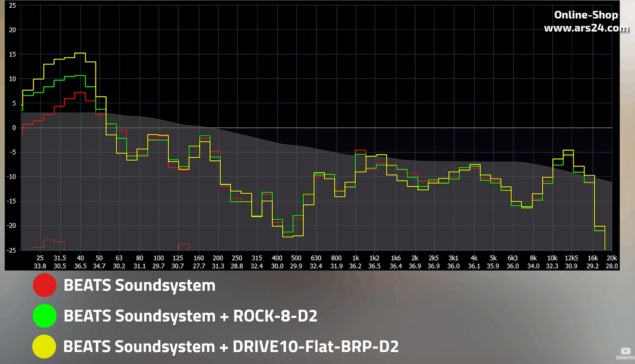Click the "250" frequency band label

click(x=237, y=258)
